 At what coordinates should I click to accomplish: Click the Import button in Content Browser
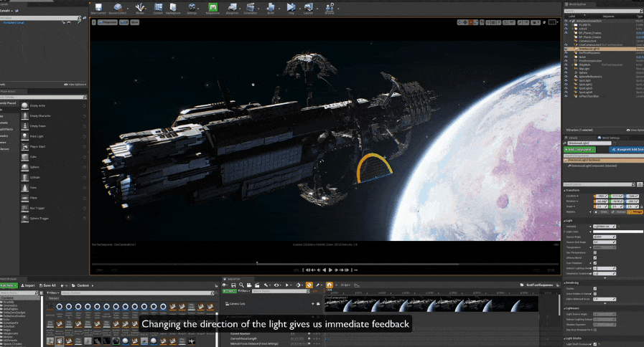tap(29, 285)
